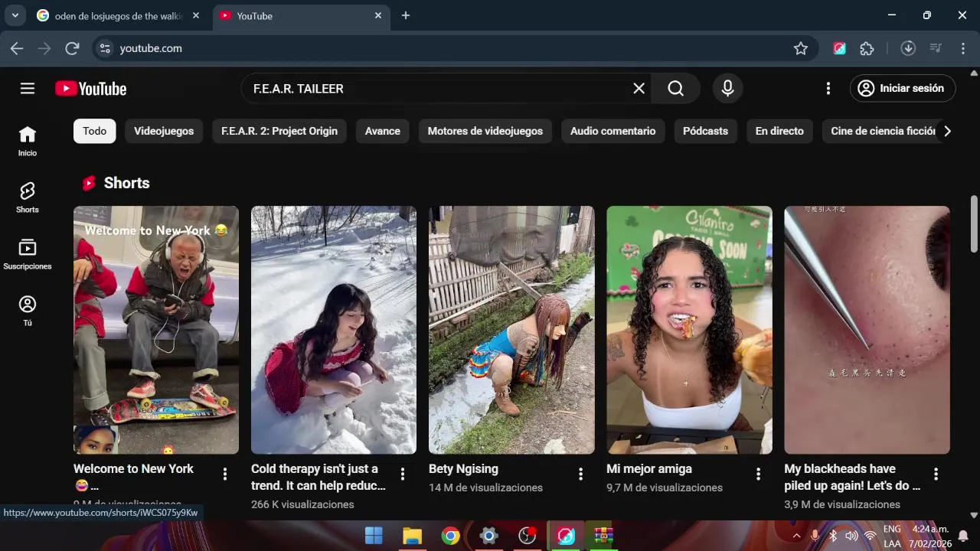Close the YouTube browser tab
Viewport: 980px width, 551px height.
coord(378,15)
